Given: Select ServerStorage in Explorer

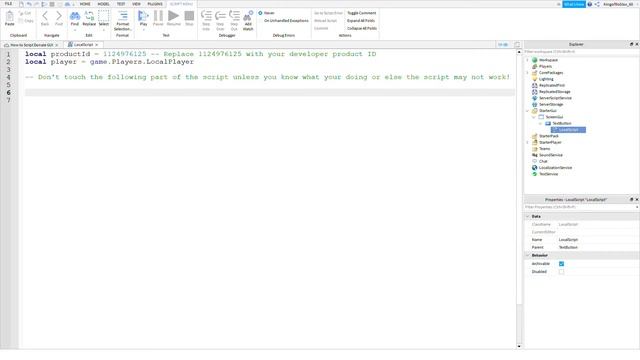Looking at the screenshot, I should tap(551, 104).
